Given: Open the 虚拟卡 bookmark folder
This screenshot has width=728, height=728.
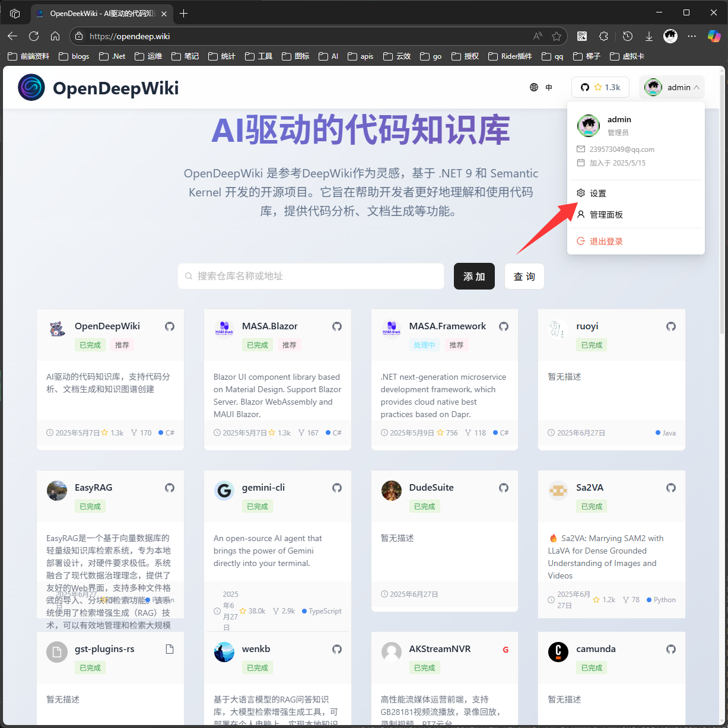Looking at the screenshot, I should 626,56.
